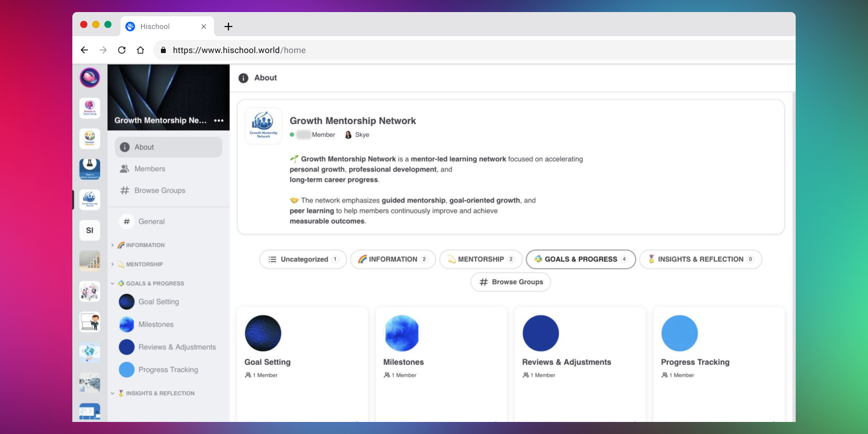Click the Growth Mentorship Network logo in About card
This screenshot has height=434, width=868.
click(x=263, y=126)
